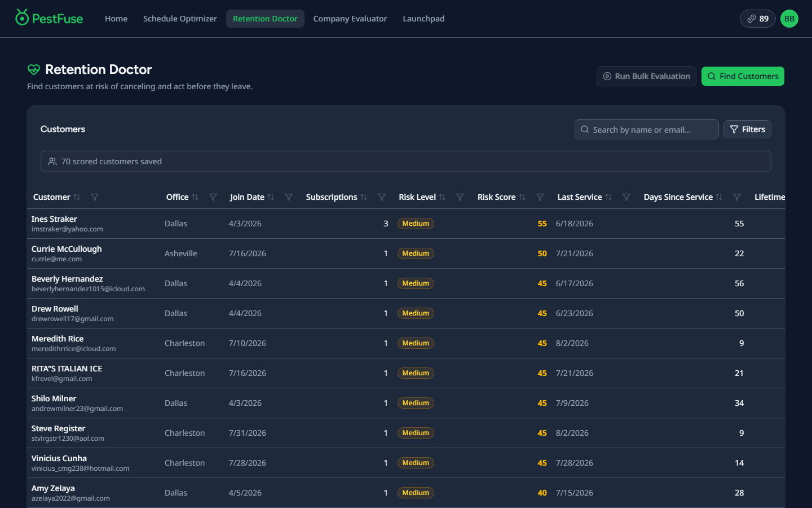The height and width of the screenshot is (508, 812).
Task: Focus the search by name or email field
Action: pyautogui.click(x=647, y=129)
